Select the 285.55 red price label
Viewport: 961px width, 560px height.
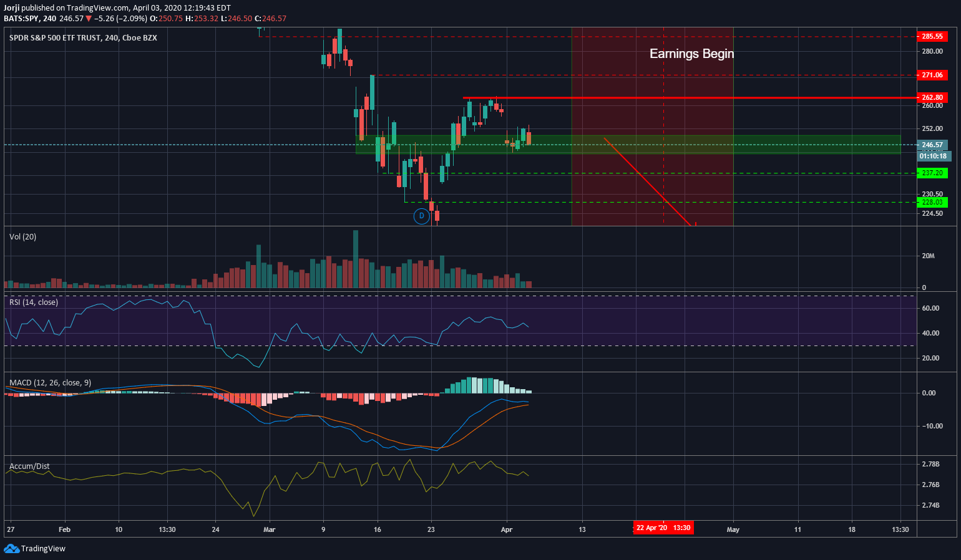932,37
